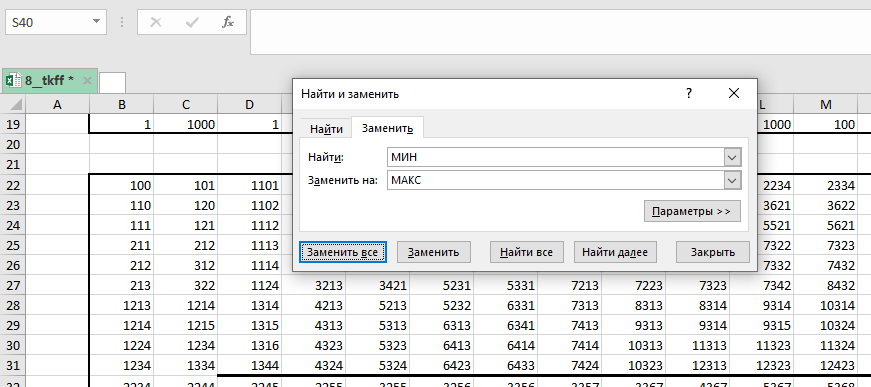Click the formula bar input area
The width and height of the screenshot is (871, 387).
560,32
